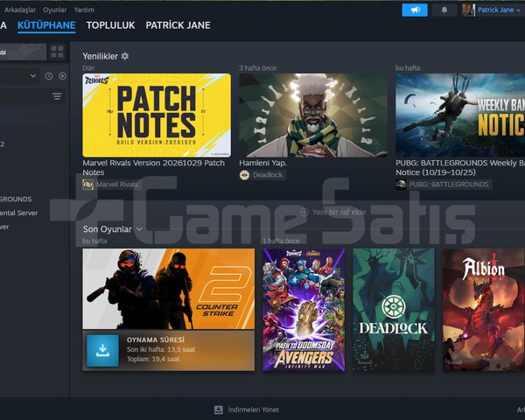Switch to grid collections view icon
The height and width of the screenshot is (420, 525).
(x=57, y=52)
